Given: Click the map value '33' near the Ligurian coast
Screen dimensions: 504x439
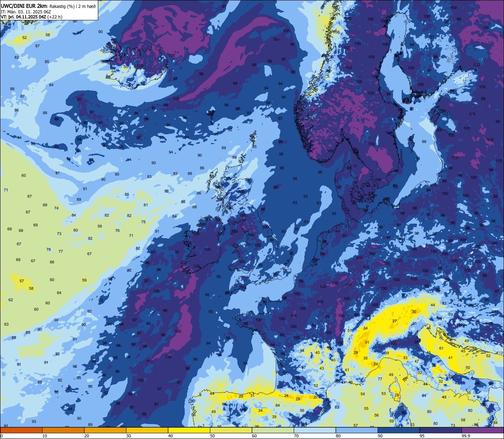Looking at the screenshot, I should pyautogui.click(x=405, y=358).
